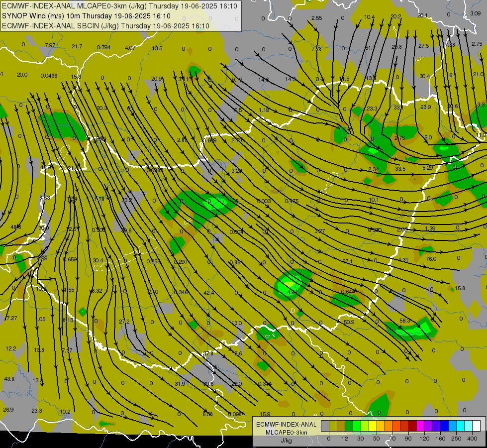Viewport: 487px width, 448px height.
Task: Click the 'J/kg' unit label in legend
Action: tap(287, 441)
